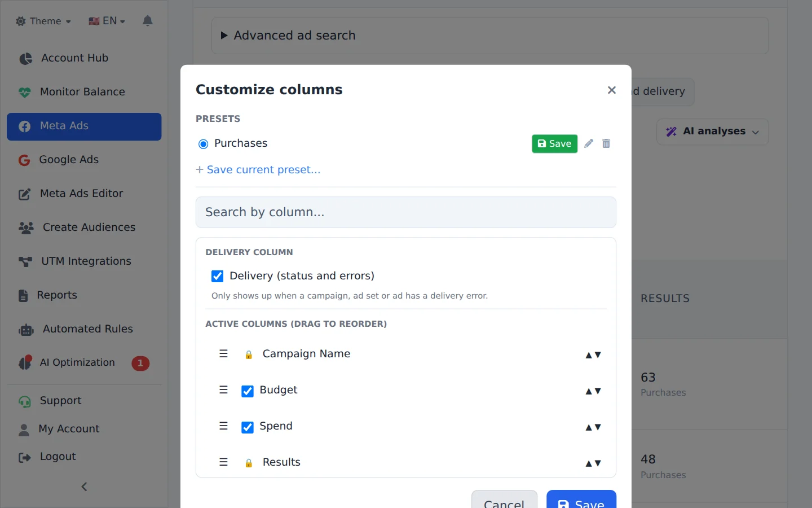Collapse the sidebar with the left chevron
Image resolution: width=812 pixels, height=508 pixels.
[84, 487]
